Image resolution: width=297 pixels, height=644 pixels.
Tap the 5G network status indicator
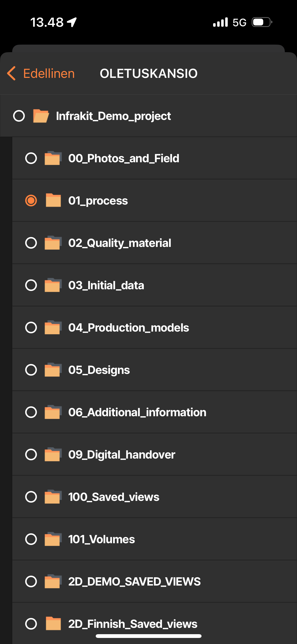(x=239, y=23)
